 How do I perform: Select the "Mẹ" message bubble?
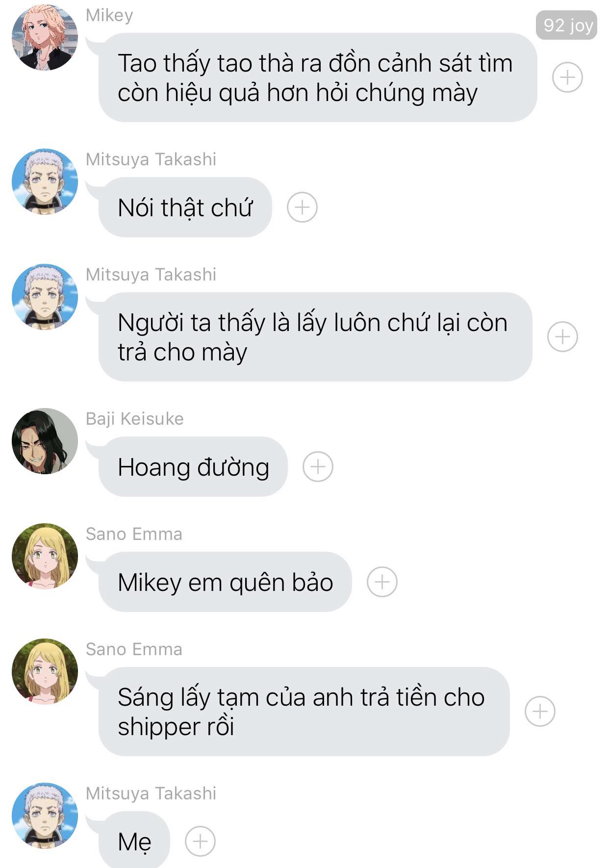(x=134, y=841)
